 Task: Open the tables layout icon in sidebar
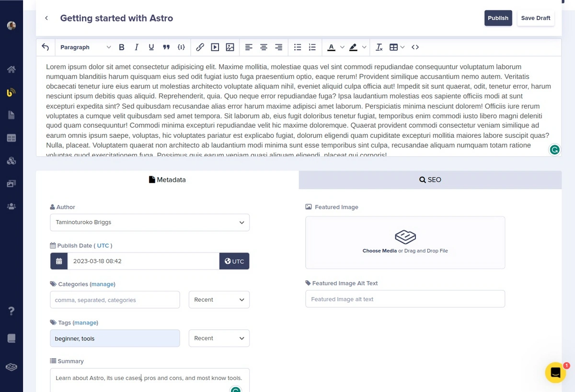point(11,138)
